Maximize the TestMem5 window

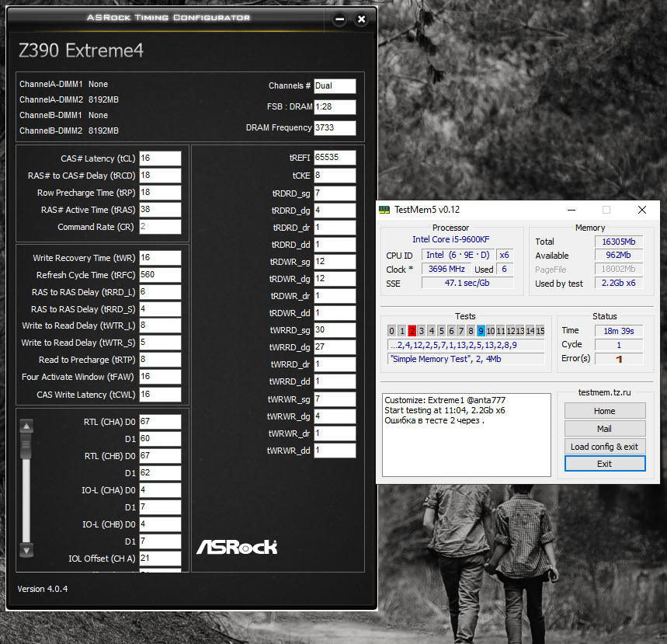click(606, 210)
